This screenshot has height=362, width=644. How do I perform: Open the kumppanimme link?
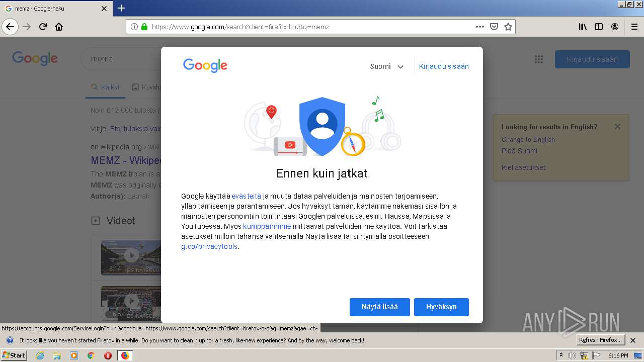coord(267,226)
